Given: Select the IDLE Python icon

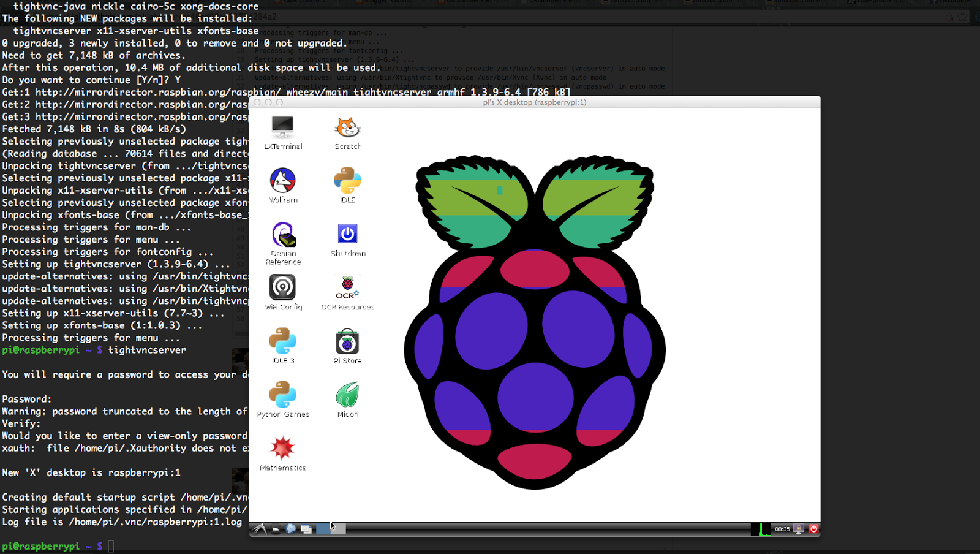Looking at the screenshot, I should 348,186.
